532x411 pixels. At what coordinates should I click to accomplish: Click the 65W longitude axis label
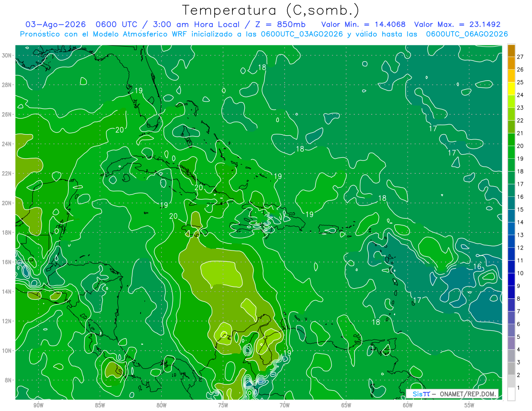tap(346, 405)
